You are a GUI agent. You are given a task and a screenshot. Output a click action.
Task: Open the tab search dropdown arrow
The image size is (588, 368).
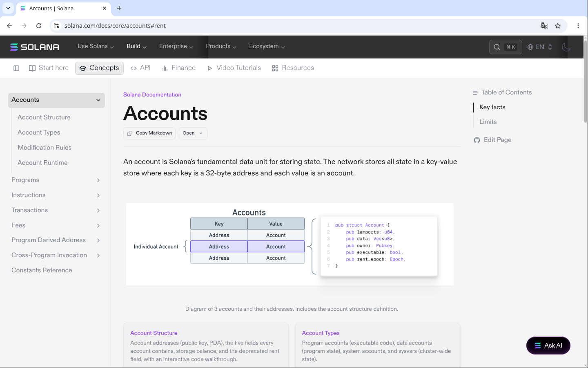point(8,8)
